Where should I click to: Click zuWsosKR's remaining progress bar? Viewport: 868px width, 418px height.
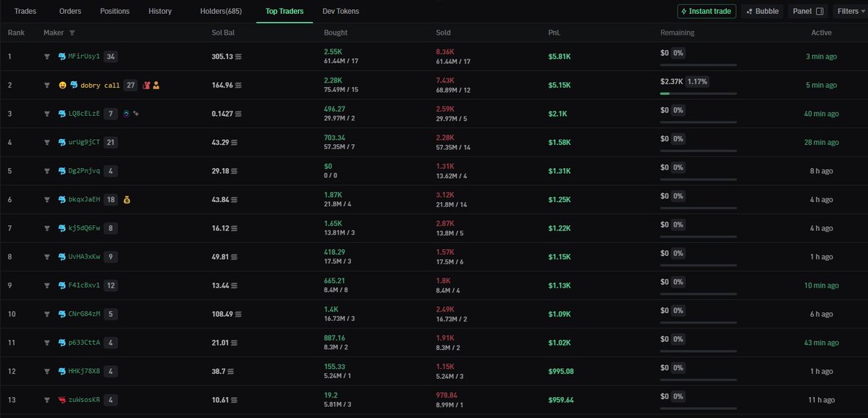(x=699, y=408)
